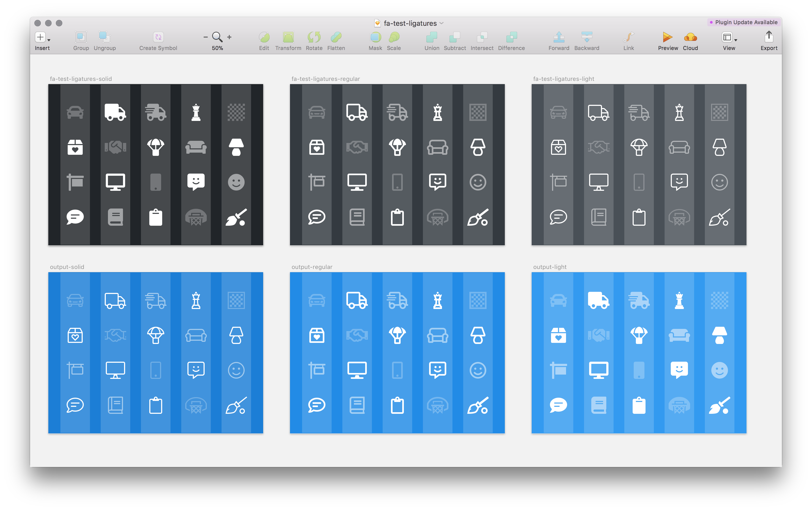Open Preview with play icon
This screenshot has height=510, width=812.
(667, 37)
